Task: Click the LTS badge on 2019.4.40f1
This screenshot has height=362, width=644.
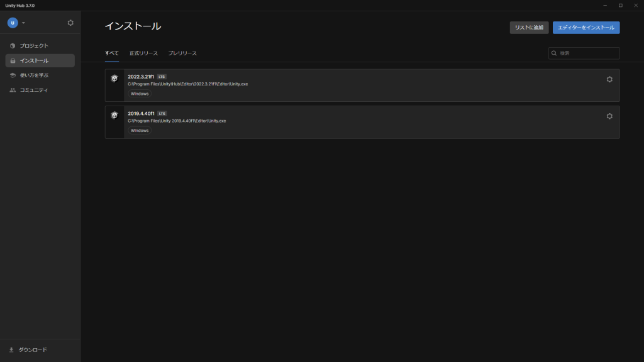Action: coord(162,114)
